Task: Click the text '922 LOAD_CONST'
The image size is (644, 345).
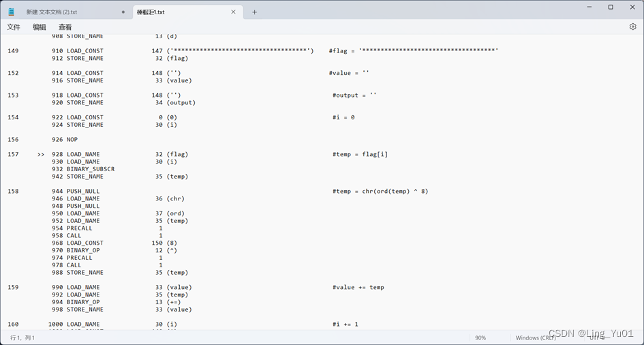Action: click(78, 117)
